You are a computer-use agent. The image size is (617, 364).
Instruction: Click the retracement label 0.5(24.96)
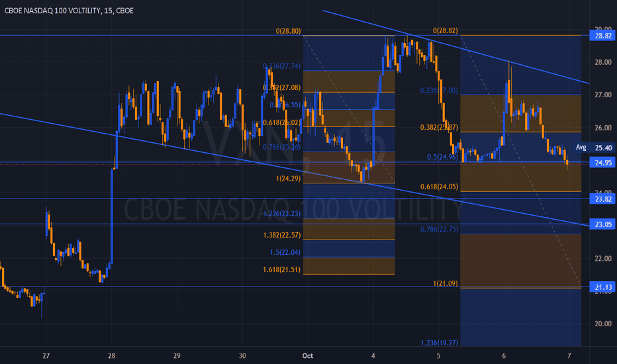(442, 157)
